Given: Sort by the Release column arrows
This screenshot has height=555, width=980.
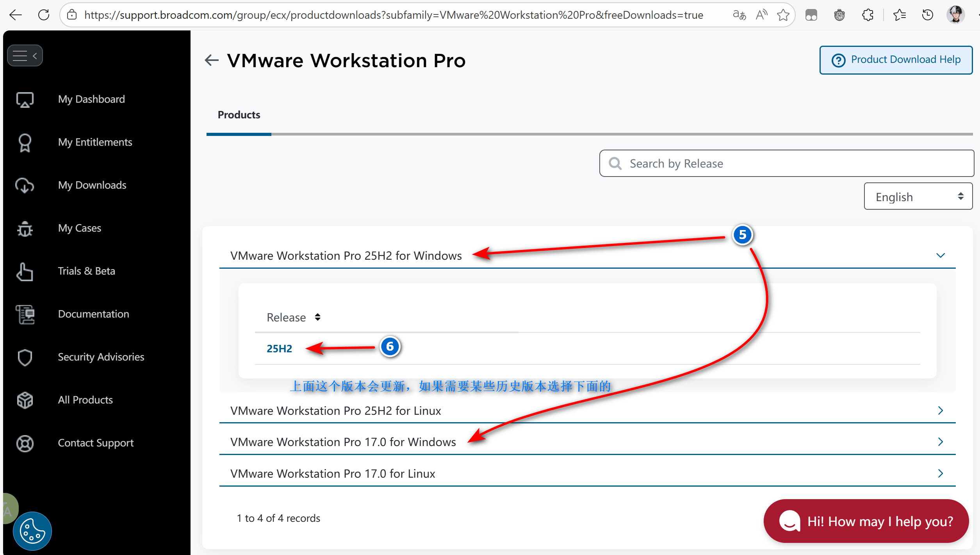Looking at the screenshot, I should pyautogui.click(x=317, y=317).
